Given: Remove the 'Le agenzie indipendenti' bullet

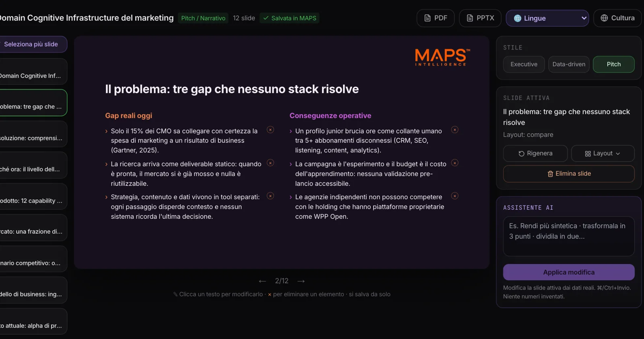Looking at the screenshot, I should (x=455, y=196).
